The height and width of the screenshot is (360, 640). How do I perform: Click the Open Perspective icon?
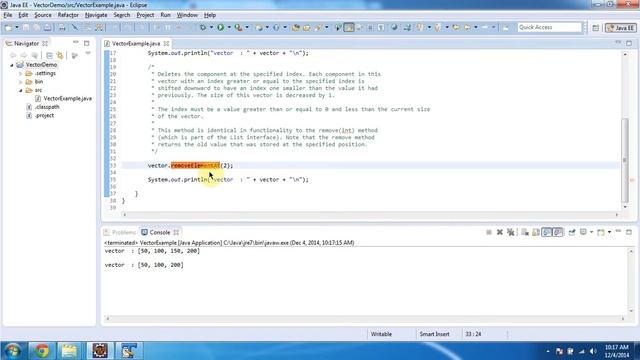[596, 28]
